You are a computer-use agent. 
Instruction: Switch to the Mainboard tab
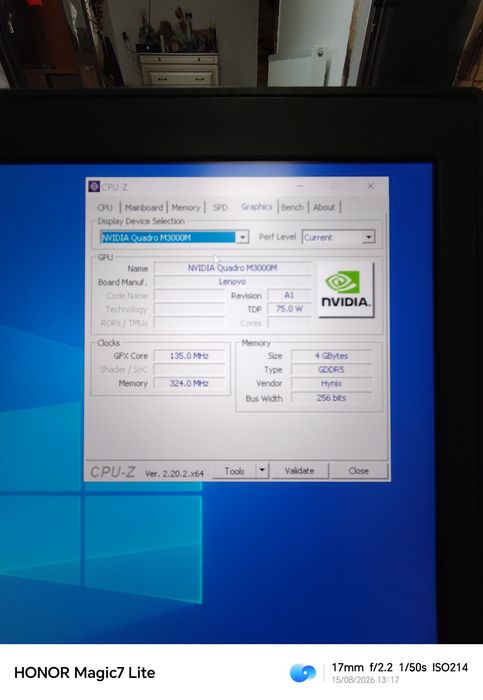[144, 207]
